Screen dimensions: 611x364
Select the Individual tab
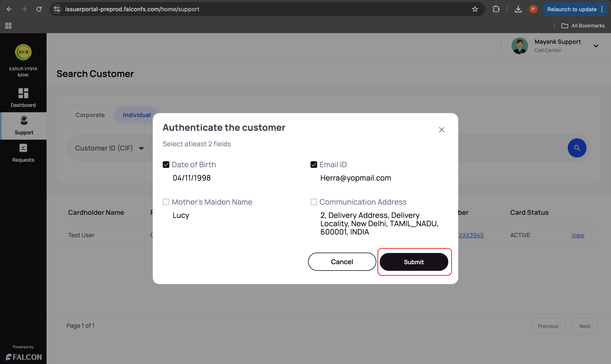(x=137, y=115)
